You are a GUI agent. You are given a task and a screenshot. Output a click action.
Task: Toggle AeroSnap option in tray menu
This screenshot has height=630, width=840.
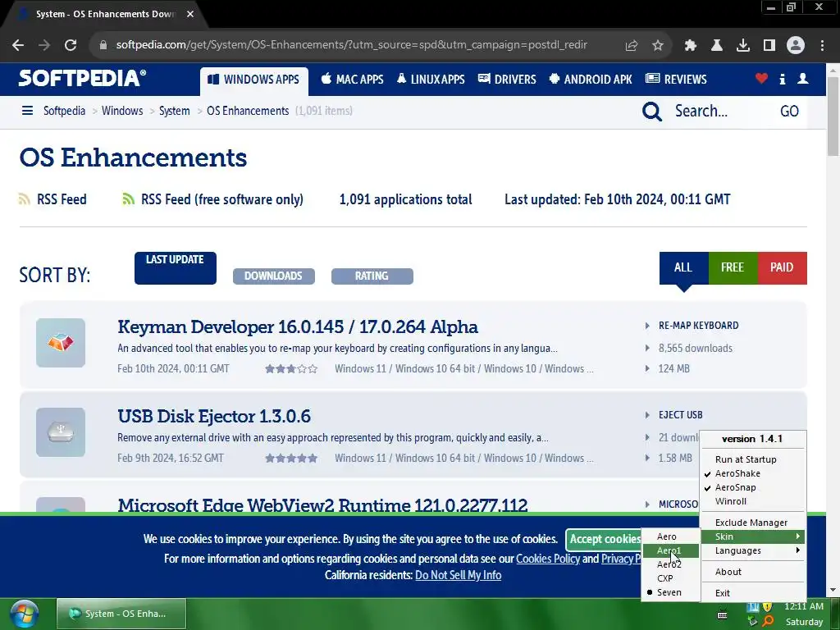(753, 487)
